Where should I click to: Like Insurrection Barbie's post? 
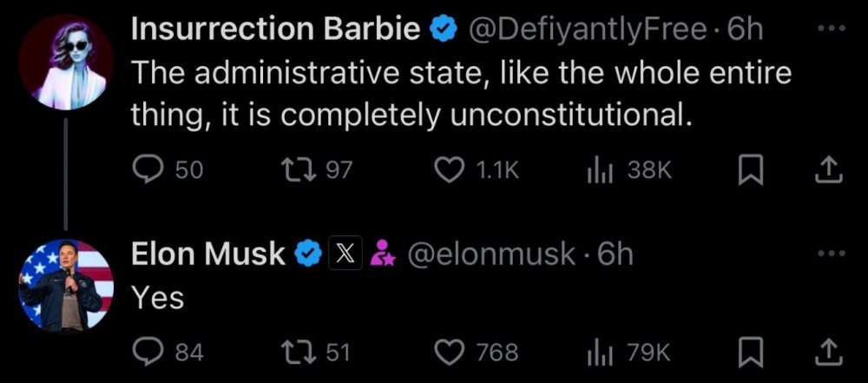(448, 170)
